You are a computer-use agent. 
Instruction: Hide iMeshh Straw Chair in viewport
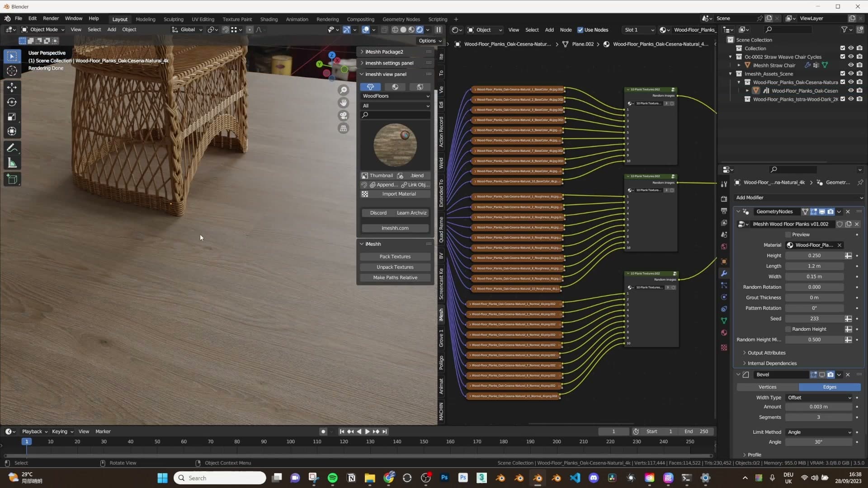tap(851, 65)
